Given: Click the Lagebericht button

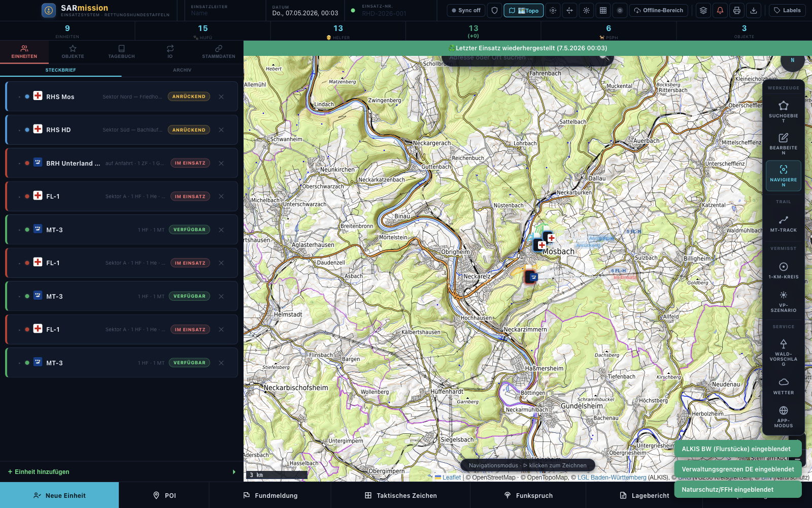Looking at the screenshot, I should (x=645, y=495).
